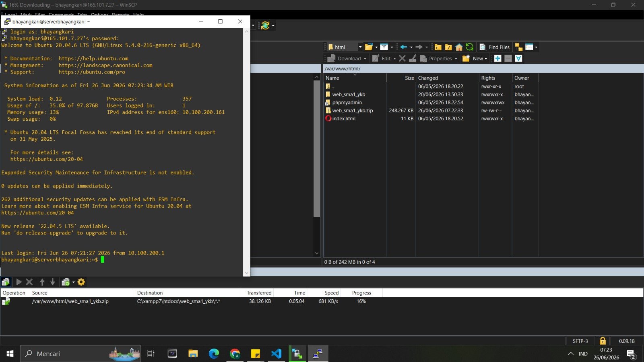Click the queue Execute play icon
Image resolution: width=644 pixels, height=362 pixels.
(x=19, y=282)
